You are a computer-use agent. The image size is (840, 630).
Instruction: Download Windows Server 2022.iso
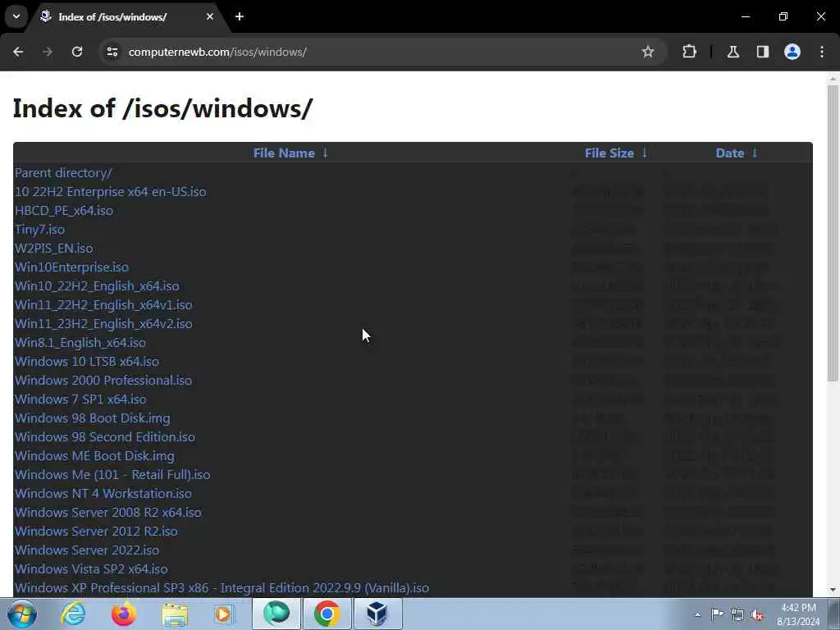coord(87,550)
